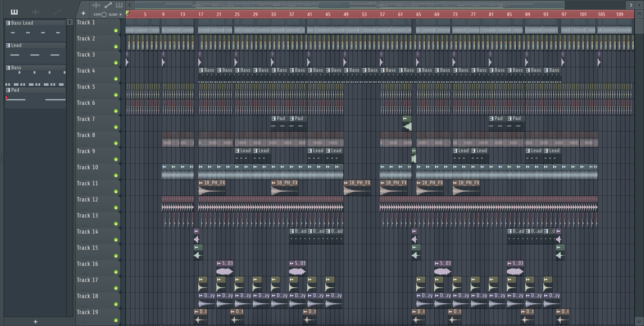This screenshot has height=326, width=644.
Task: Open clip menu of first D..t clip, Track 19
Action: pyautogui.click(x=197, y=312)
